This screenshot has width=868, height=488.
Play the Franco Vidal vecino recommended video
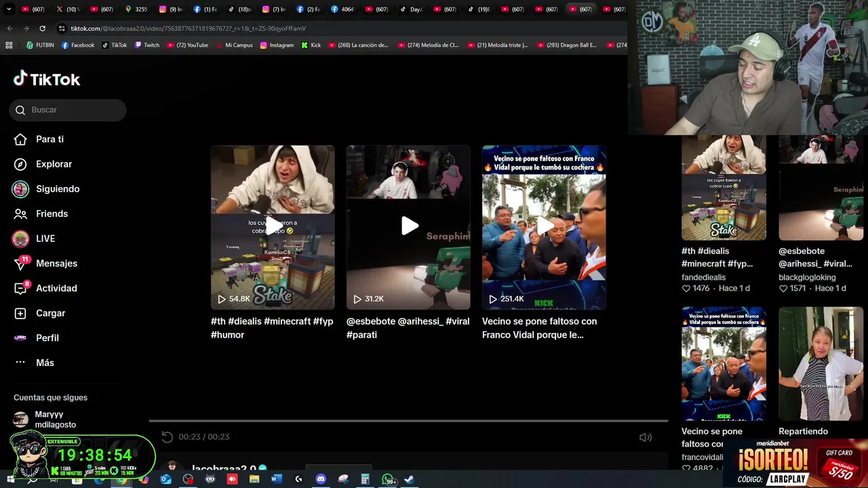coord(544,227)
